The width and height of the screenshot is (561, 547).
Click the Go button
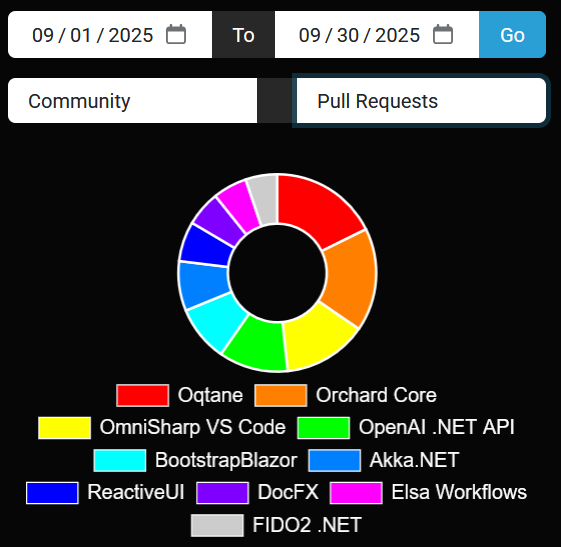pos(512,35)
